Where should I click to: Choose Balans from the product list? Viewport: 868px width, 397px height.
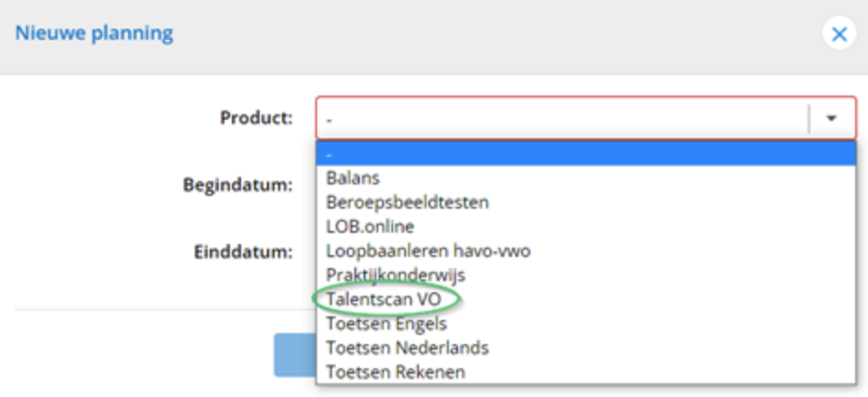tap(353, 178)
